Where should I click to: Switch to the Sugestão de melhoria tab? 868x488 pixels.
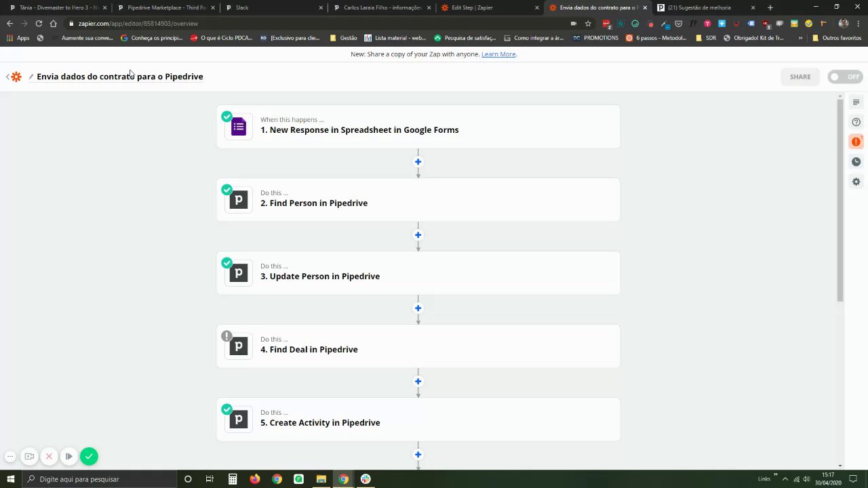click(x=705, y=7)
